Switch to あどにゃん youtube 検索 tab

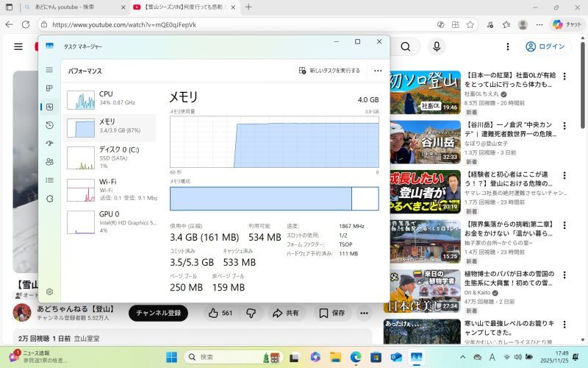coord(74,7)
